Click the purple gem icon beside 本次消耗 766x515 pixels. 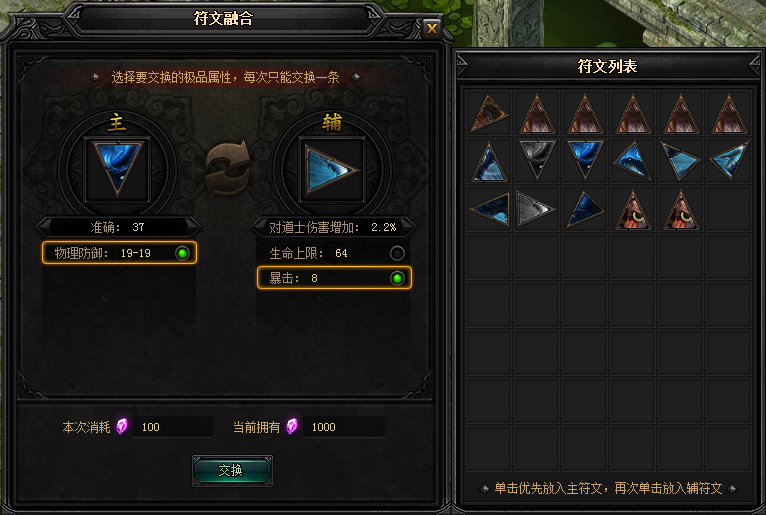122,427
